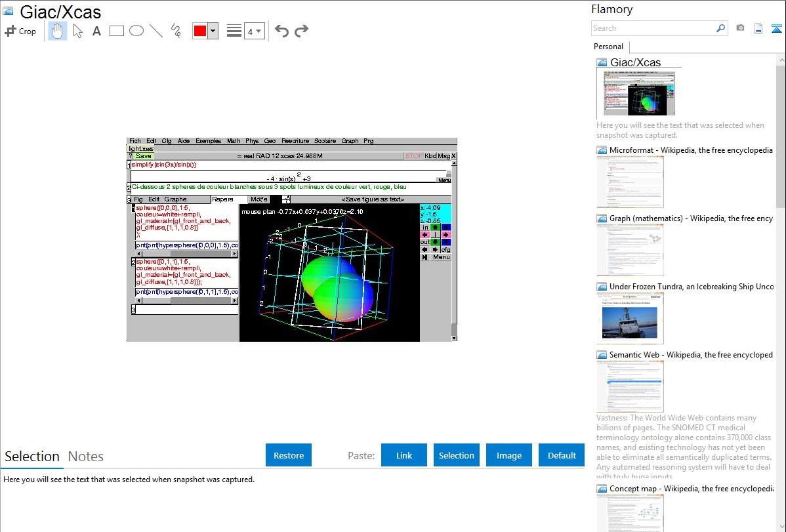Screen dimensions: 786x532
Task: Click the Paste Image button
Action: click(x=508, y=455)
